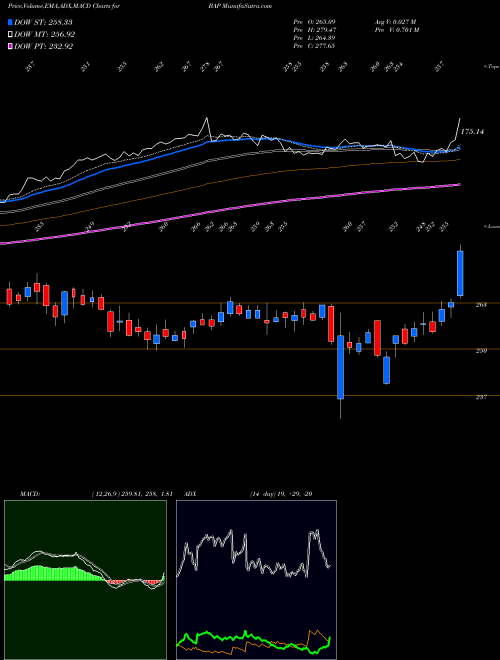Click the MACD '(12,26,9) 259.81, 258, 1.81' readout
This screenshot has width=500, height=660.
coord(132,494)
